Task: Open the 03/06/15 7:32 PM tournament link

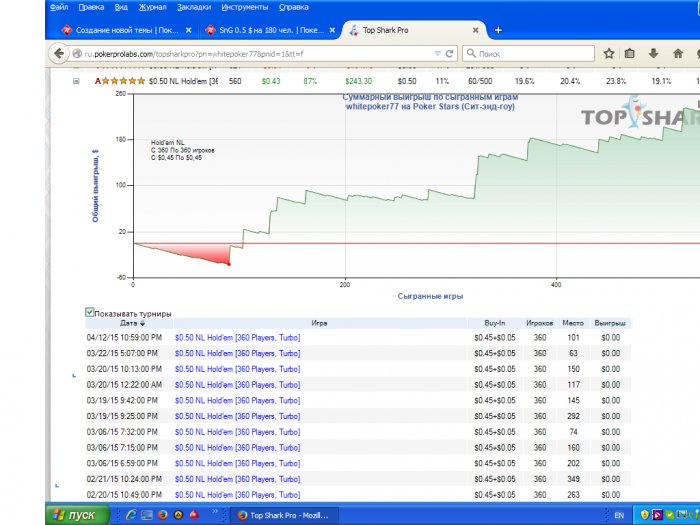Action: coord(237,432)
